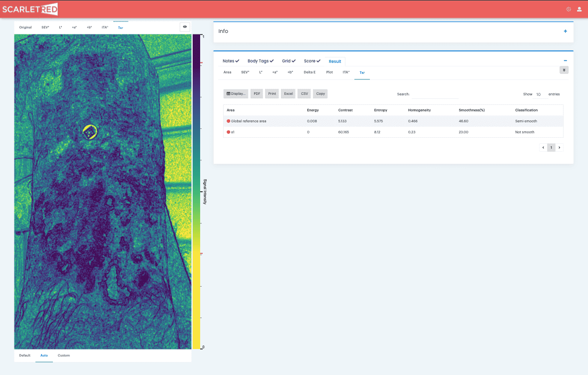Open the Txr sub-tab in results
Image resolution: width=588 pixels, height=375 pixels.
point(362,73)
